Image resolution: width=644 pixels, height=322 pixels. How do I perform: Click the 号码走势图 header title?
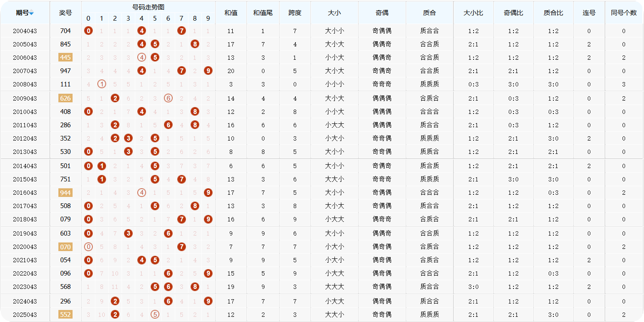(x=148, y=7)
